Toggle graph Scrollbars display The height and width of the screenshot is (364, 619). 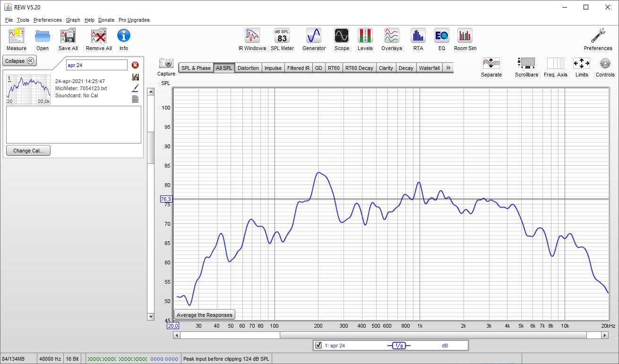526,64
